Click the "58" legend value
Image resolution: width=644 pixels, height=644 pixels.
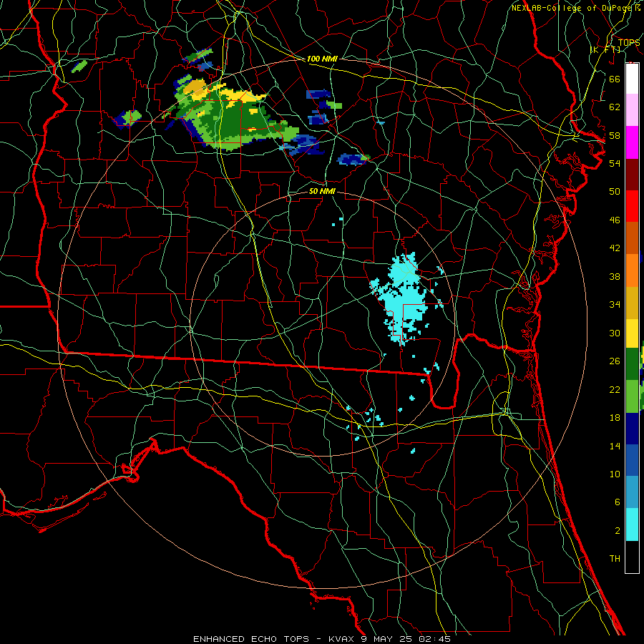[615, 135]
